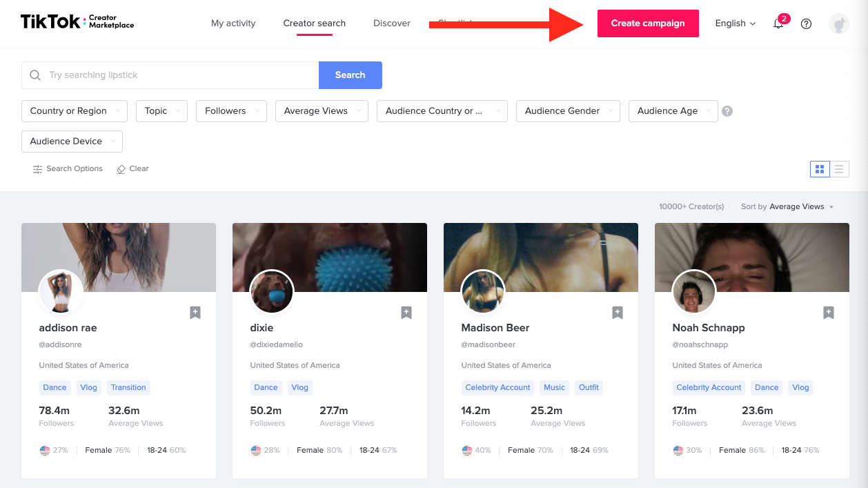Click the @dixiedamelio handle
Image resolution: width=868 pixels, height=488 pixels.
pyautogui.click(x=277, y=345)
